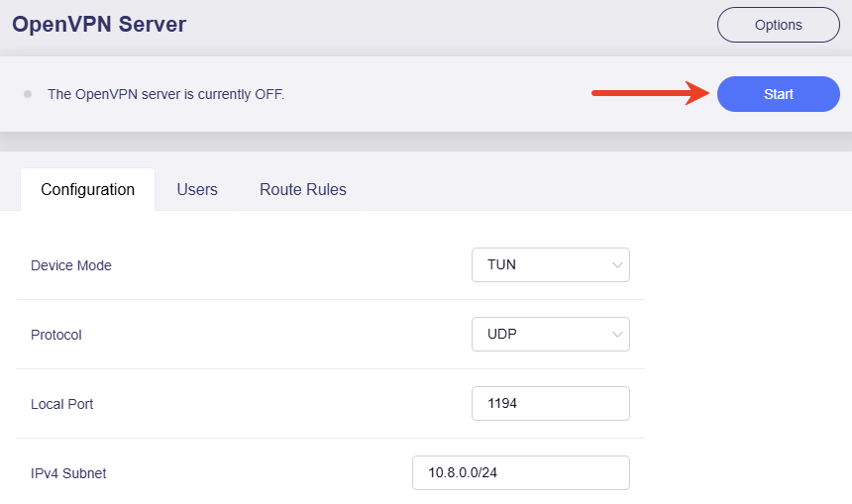Switch to the Users tab
Viewport: 852px width, 504px height.
197,189
